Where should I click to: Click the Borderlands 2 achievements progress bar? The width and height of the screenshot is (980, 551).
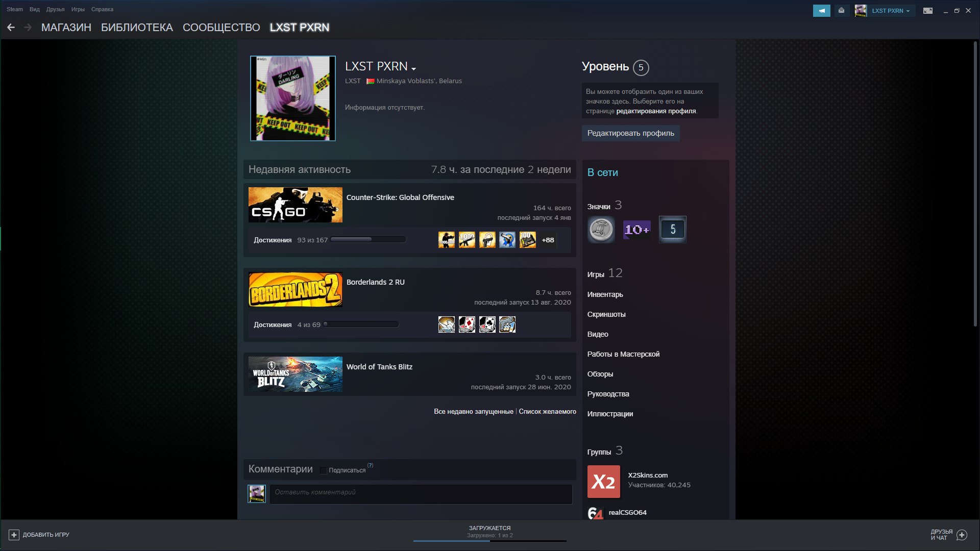(x=361, y=324)
